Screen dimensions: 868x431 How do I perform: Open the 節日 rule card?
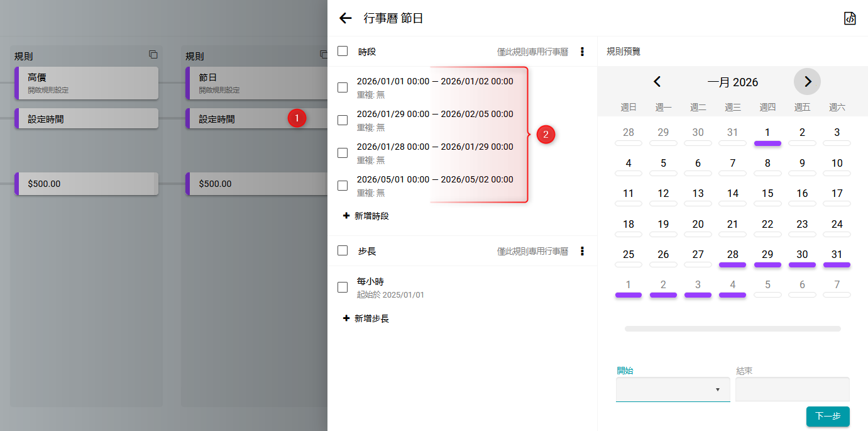click(251, 82)
